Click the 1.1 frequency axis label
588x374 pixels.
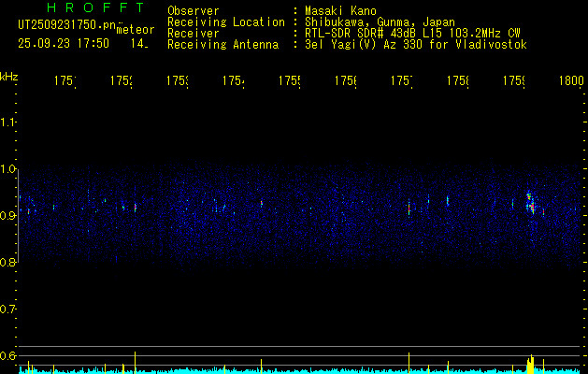(7, 122)
